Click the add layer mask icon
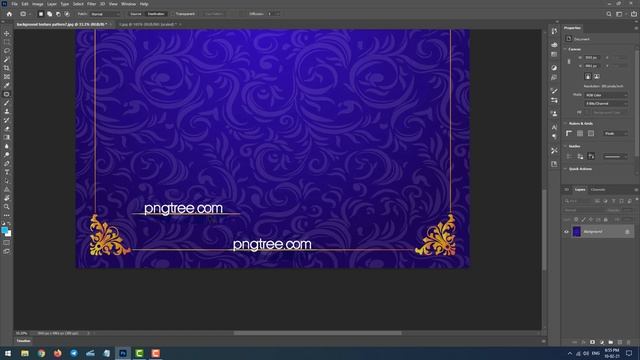This screenshot has width=640, height=360. (x=592, y=342)
